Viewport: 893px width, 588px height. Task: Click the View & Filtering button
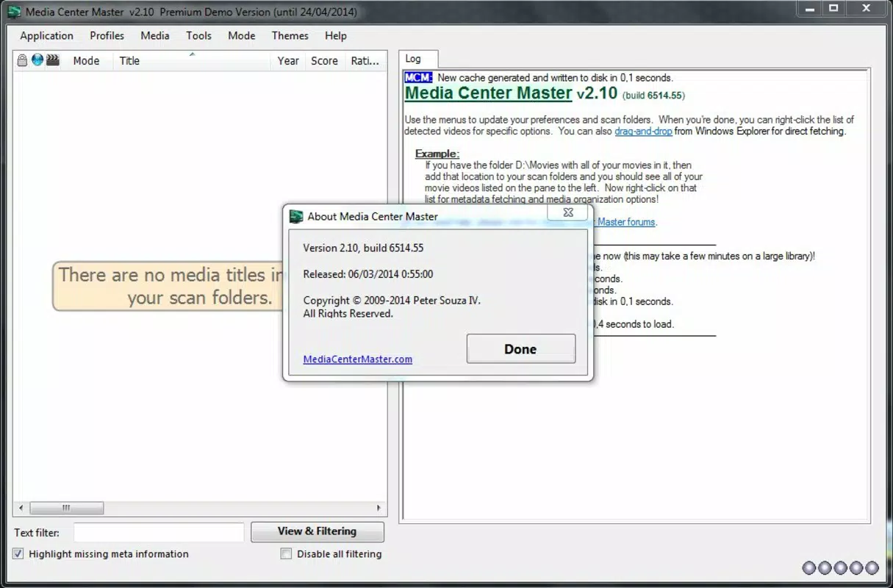318,531
